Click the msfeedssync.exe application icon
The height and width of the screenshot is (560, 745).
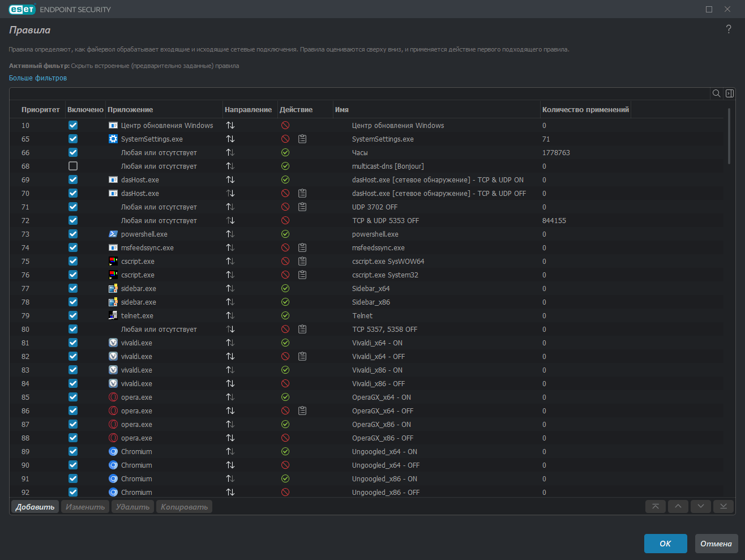(113, 247)
